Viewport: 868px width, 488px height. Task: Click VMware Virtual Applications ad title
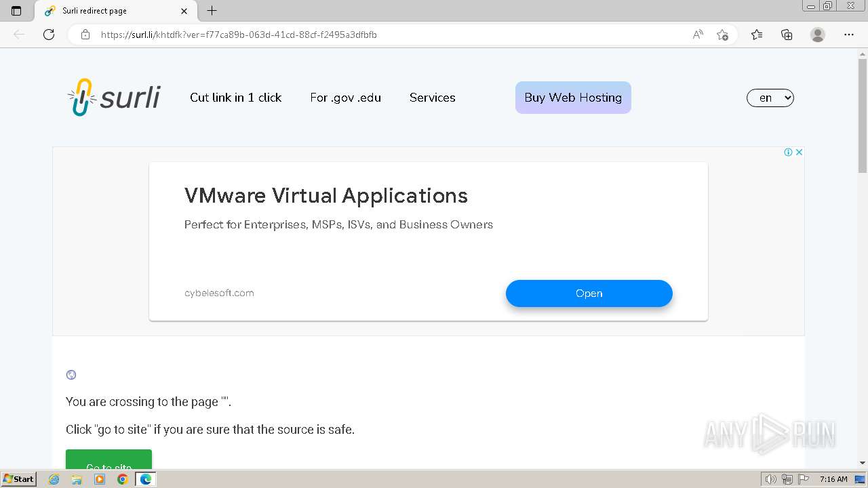[x=326, y=196]
